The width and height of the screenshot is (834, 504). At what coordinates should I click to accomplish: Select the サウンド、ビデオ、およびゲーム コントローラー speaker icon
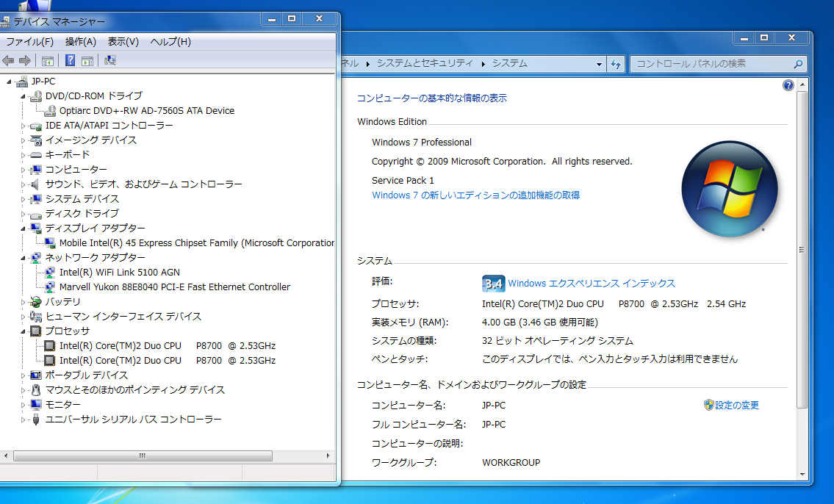click(35, 184)
